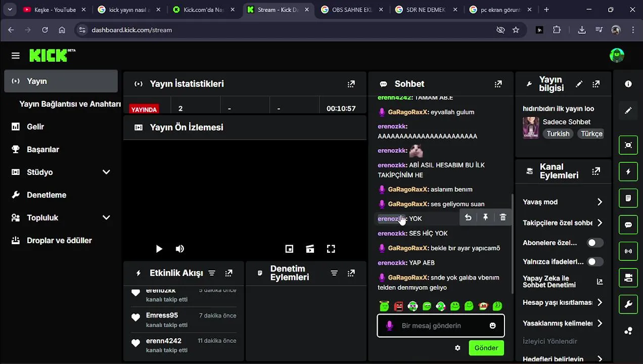Toggle picture-in-picture on the stream preview
The image size is (643, 364).
[x=289, y=249]
